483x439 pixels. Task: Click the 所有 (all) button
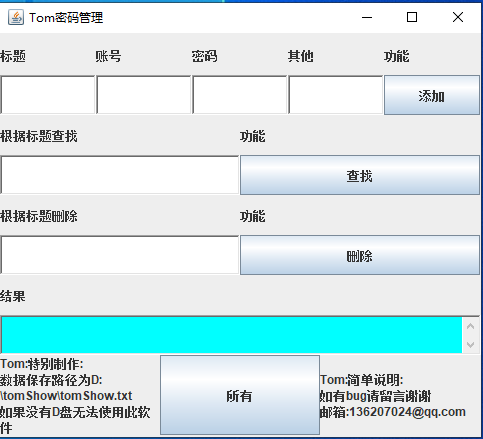(x=240, y=395)
